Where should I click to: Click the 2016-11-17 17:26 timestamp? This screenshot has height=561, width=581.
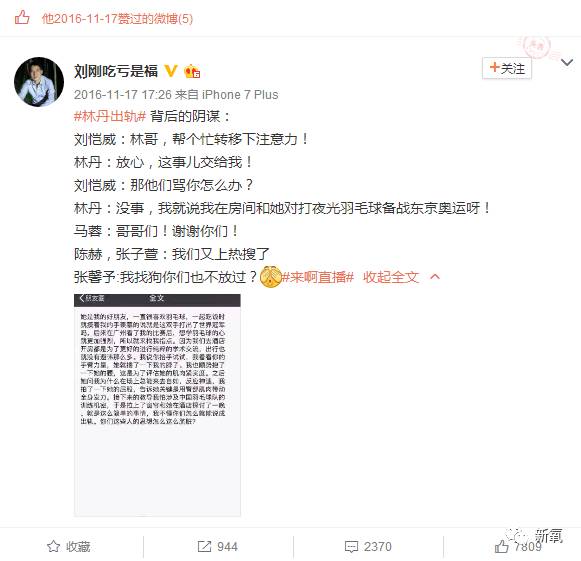pos(123,95)
